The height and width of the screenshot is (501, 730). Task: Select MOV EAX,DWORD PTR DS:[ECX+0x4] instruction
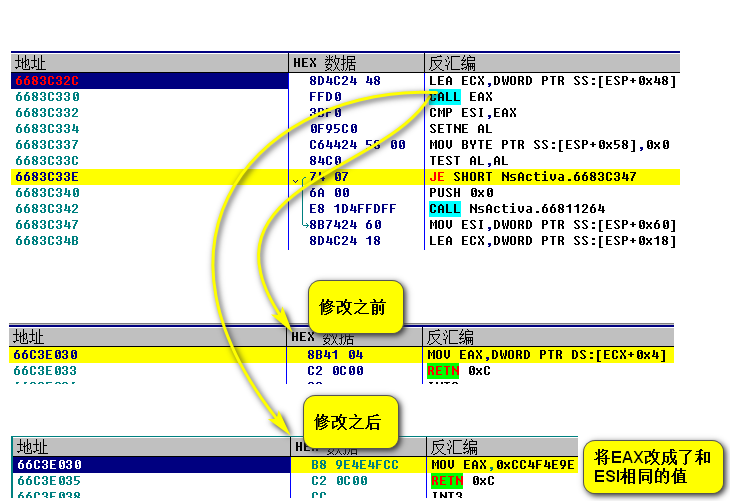547,355
